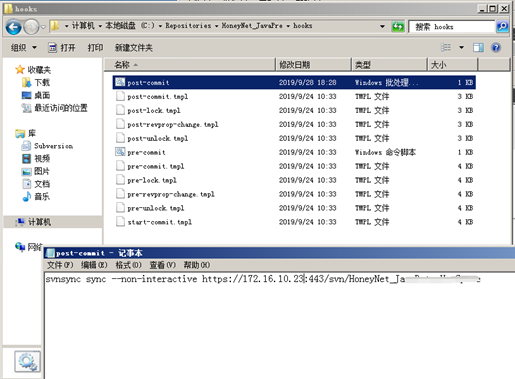
Task: Sort by the 修改日期 column header
Action: pos(314,65)
